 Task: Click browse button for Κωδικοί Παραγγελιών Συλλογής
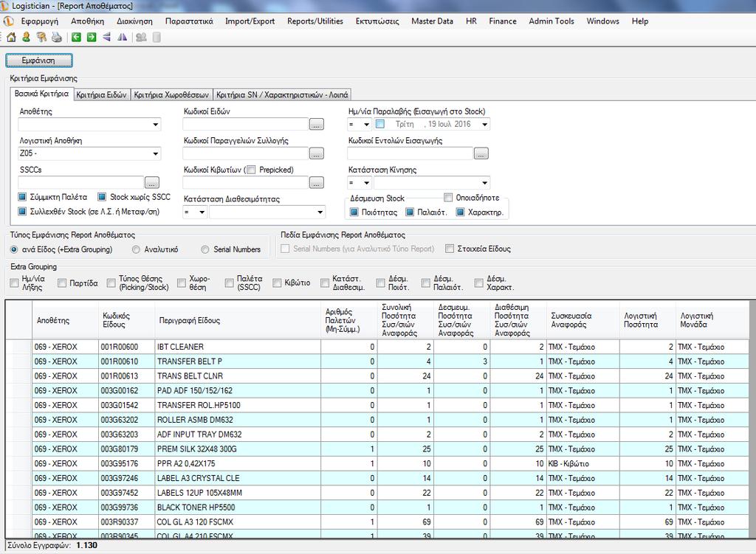coord(316,153)
